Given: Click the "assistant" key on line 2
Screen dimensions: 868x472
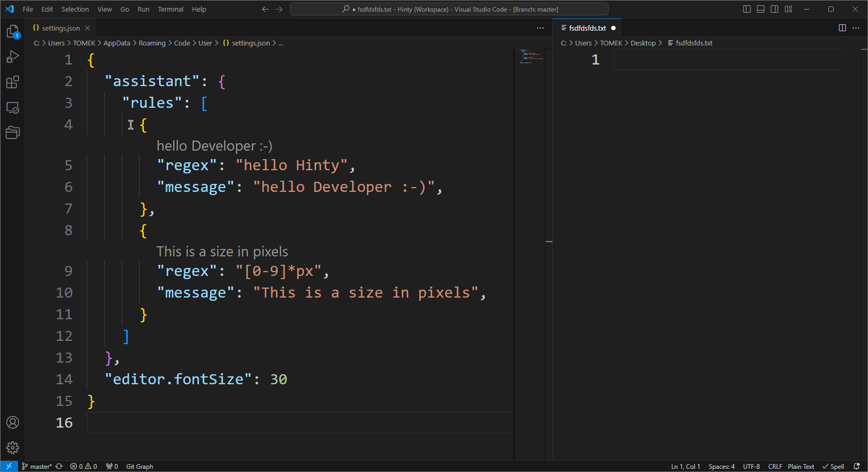Looking at the screenshot, I should 152,81.
